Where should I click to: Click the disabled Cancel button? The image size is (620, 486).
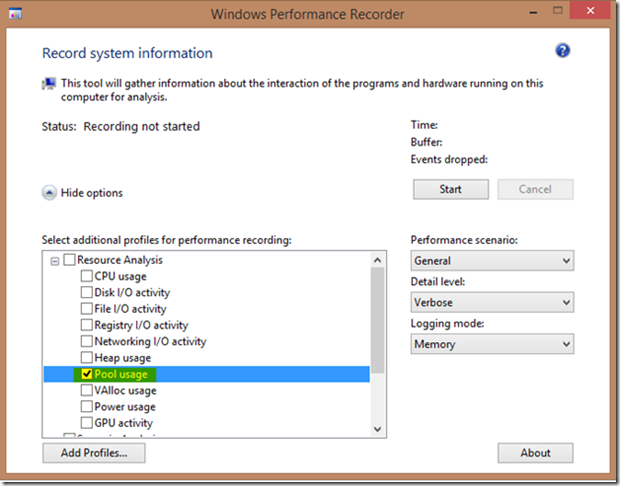click(535, 189)
